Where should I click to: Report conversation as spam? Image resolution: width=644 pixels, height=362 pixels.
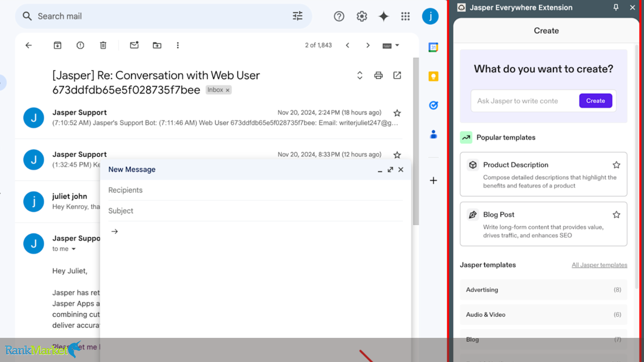click(x=80, y=45)
